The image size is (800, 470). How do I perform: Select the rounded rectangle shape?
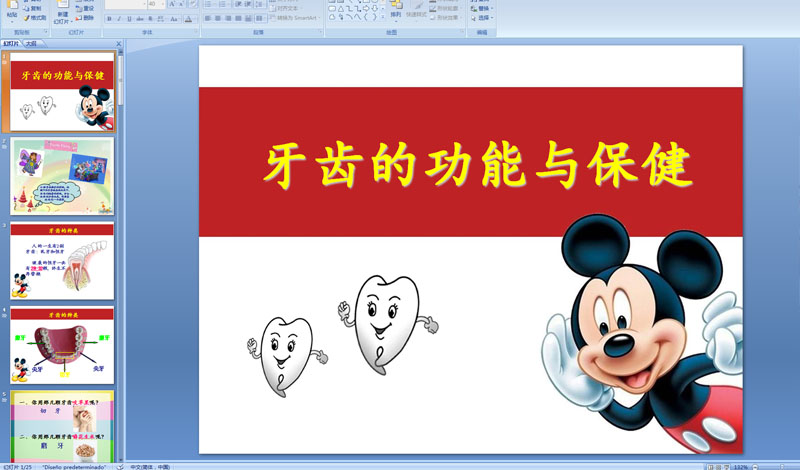click(332, 9)
